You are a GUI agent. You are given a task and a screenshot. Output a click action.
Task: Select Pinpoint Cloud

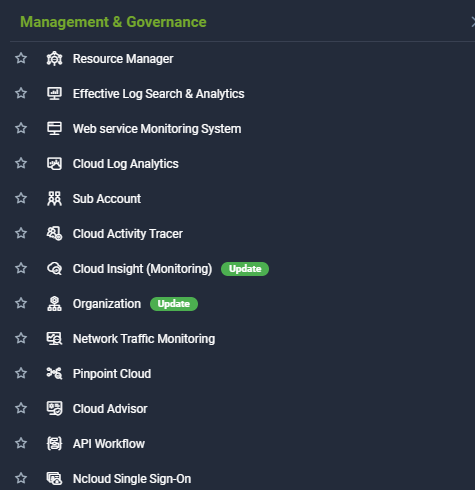[x=112, y=374]
